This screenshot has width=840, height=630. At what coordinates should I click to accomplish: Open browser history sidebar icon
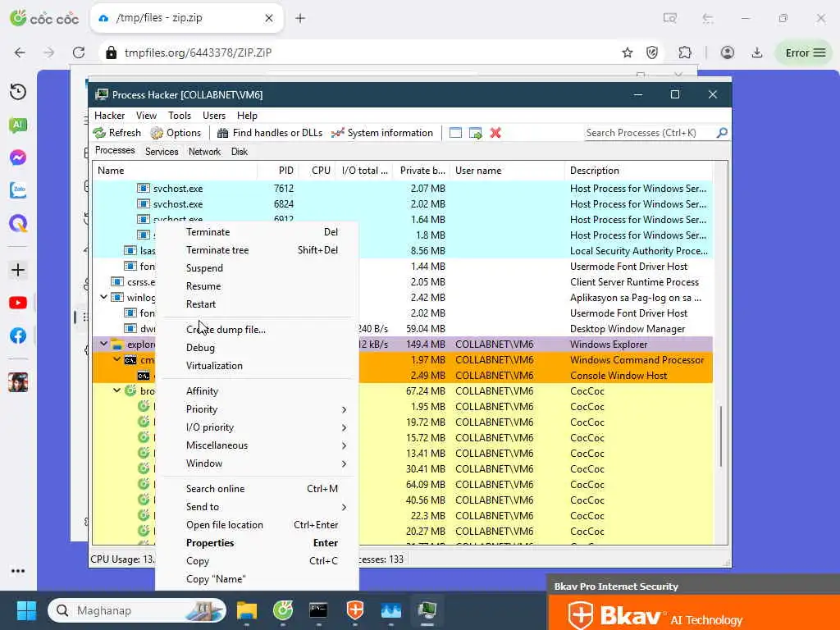[18, 92]
